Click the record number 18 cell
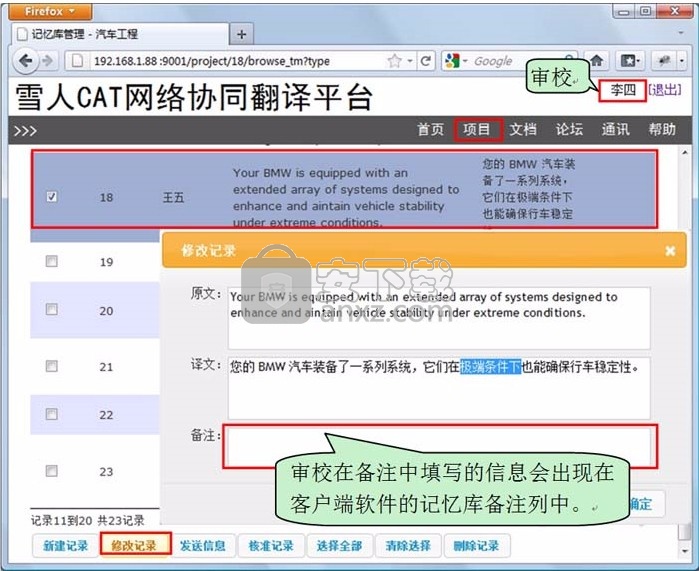The height and width of the screenshot is (571, 699). coord(106,197)
